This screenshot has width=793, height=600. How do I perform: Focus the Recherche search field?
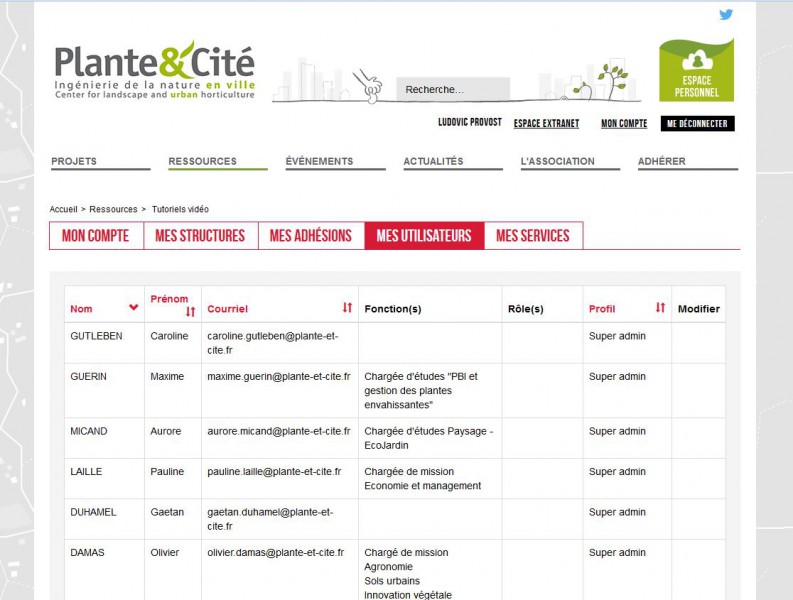point(453,90)
